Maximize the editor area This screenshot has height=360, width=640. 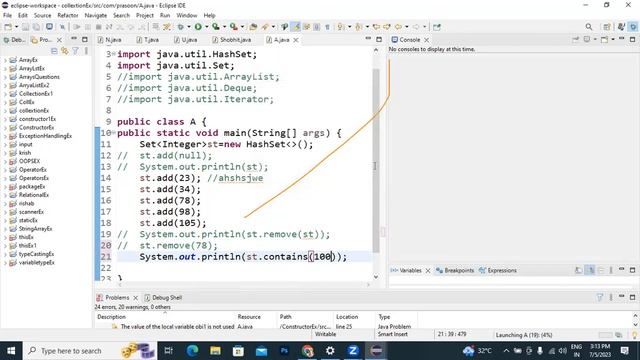coord(379,39)
